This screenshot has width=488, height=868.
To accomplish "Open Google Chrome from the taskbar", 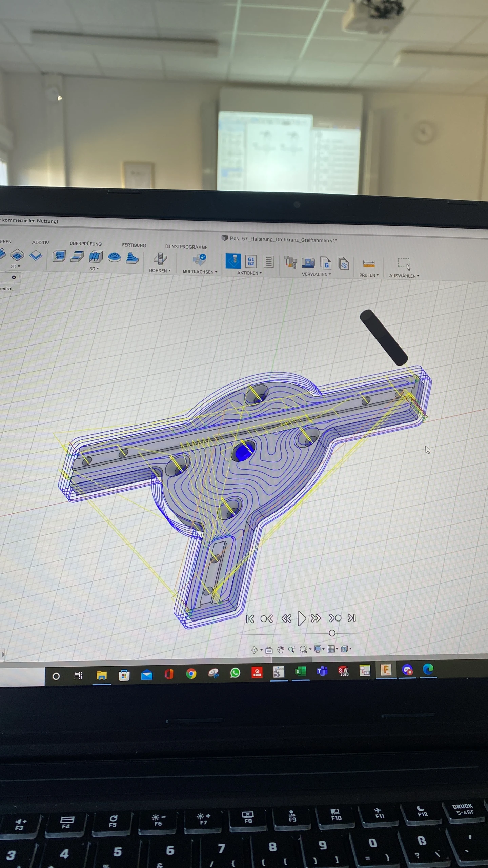I will (x=191, y=674).
